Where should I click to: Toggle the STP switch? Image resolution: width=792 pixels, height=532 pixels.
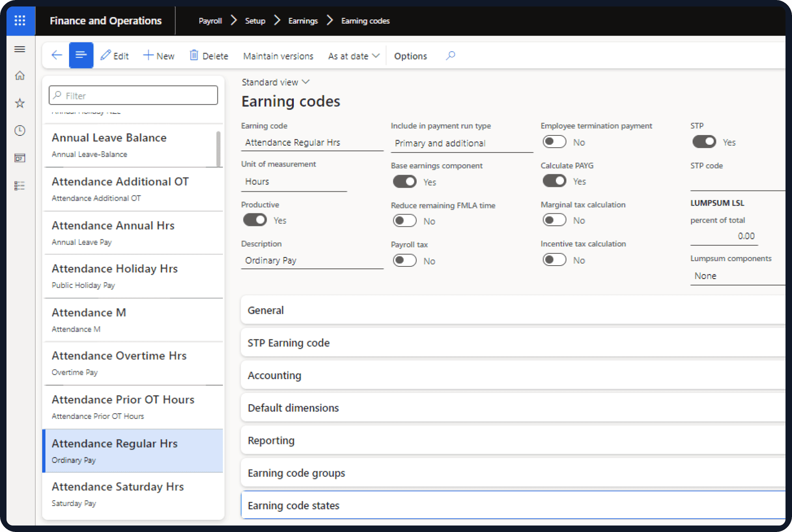point(704,142)
